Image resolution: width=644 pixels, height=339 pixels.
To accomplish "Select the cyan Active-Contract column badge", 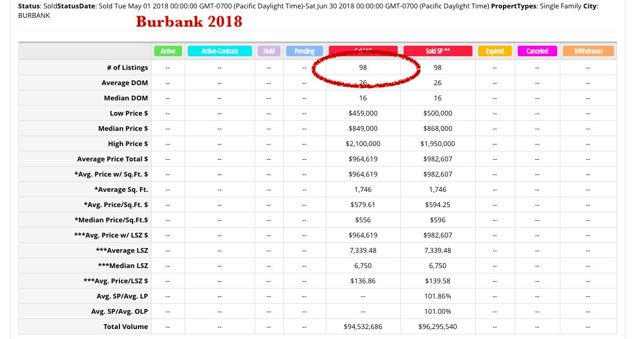I will point(219,51).
